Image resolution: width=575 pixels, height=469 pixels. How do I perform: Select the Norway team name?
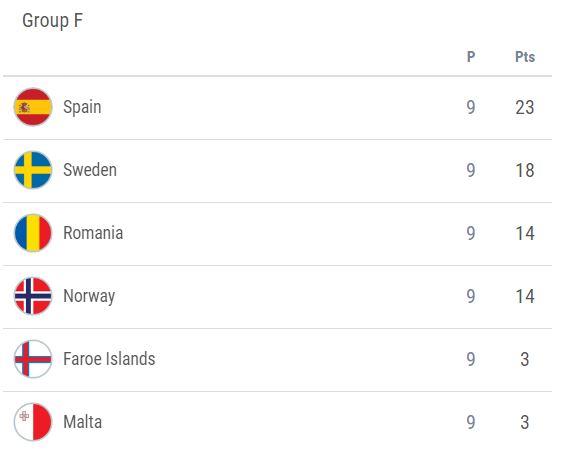tap(89, 296)
